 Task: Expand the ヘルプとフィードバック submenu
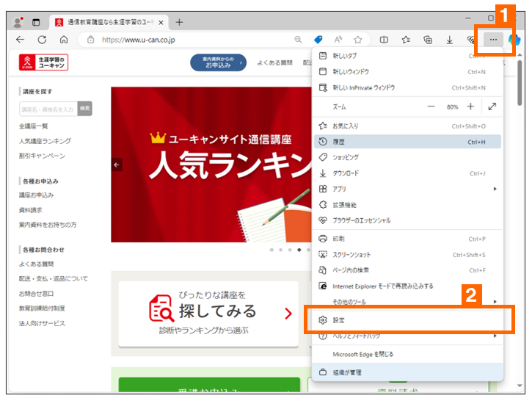[x=407, y=336]
